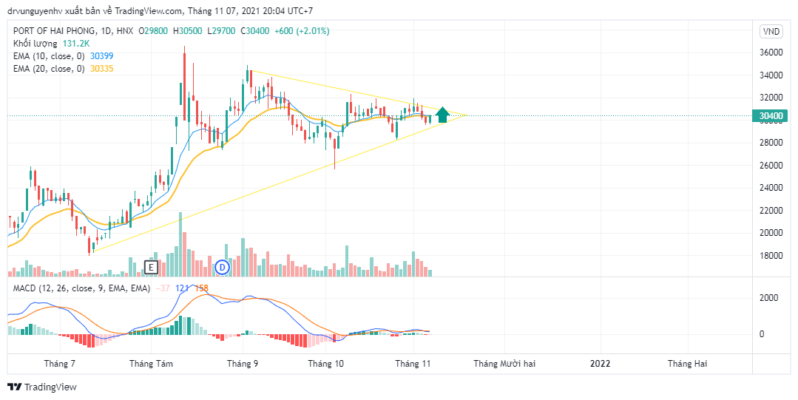Click the 20000 price axis label
The width and height of the screenshot is (798, 400).
(x=771, y=233)
